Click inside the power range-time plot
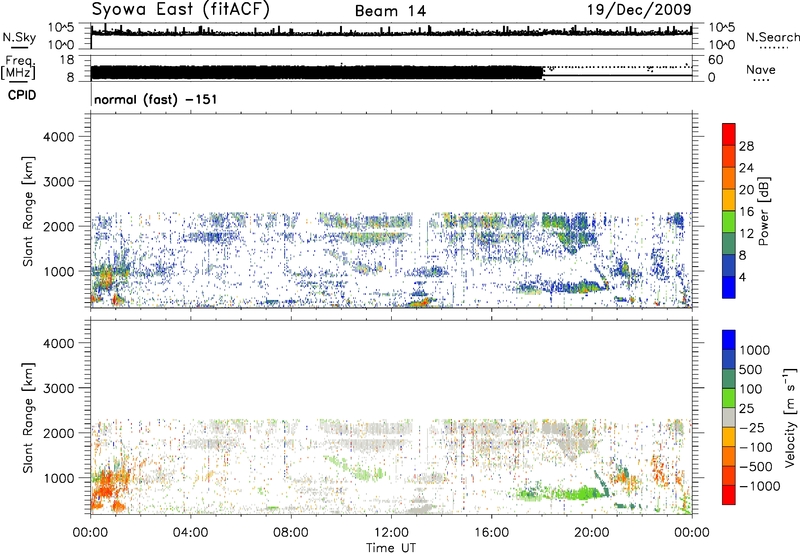The width and height of the screenshot is (800, 554). (x=391, y=211)
